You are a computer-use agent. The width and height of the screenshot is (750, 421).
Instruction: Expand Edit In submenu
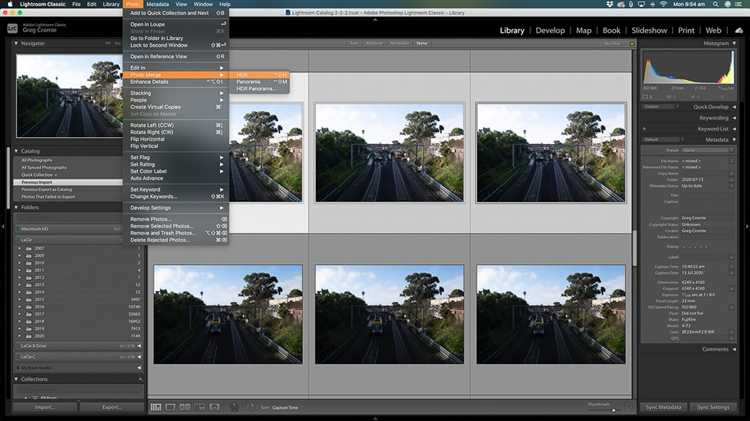pyautogui.click(x=176, y=68)
